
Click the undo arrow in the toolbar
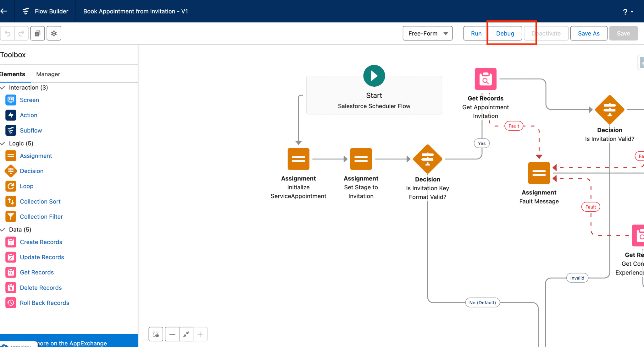(x=7, y=33)
